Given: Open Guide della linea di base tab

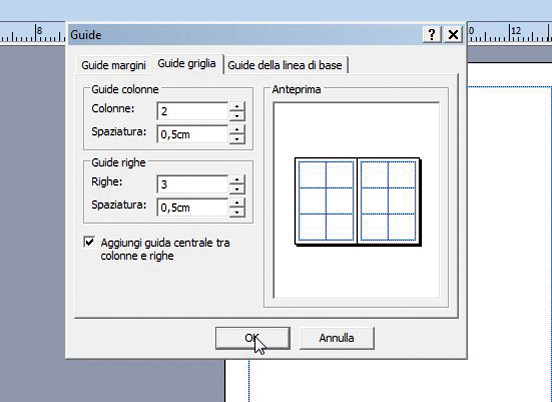Looking at the screenshot, I should tap(285, 65).
